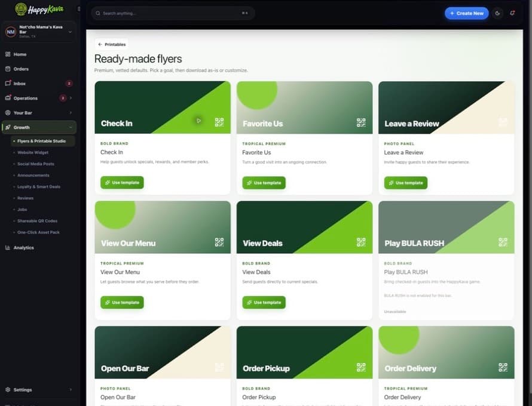The height and width of the screenshot is (406, 532).
Task: Focus the Search anything field
Action: click(x=173, y=13)
